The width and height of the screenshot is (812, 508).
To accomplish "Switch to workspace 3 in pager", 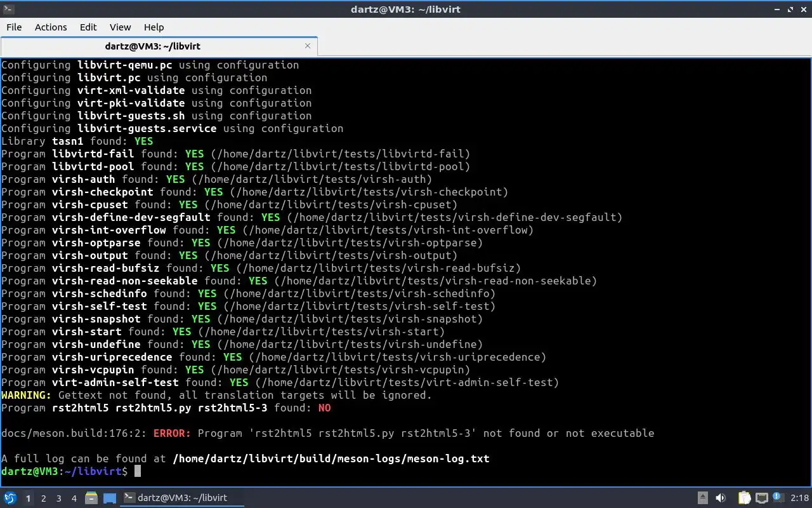I will click(x=59, y=498).
